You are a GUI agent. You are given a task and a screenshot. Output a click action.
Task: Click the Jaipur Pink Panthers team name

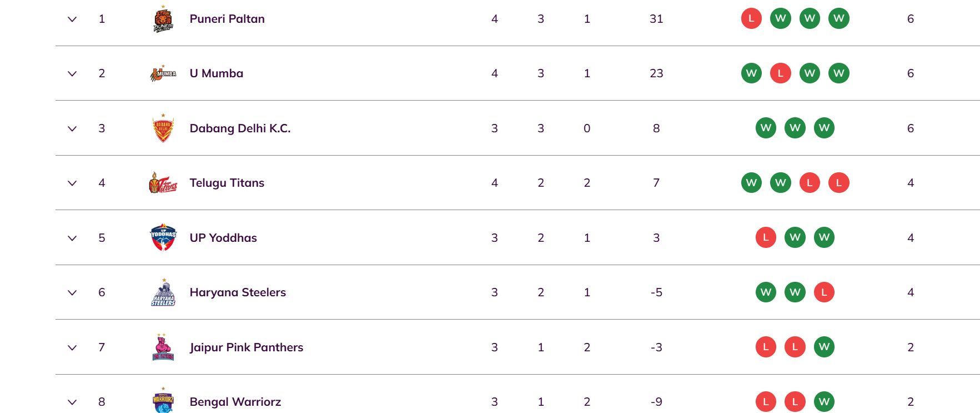(x=247, y=347)
